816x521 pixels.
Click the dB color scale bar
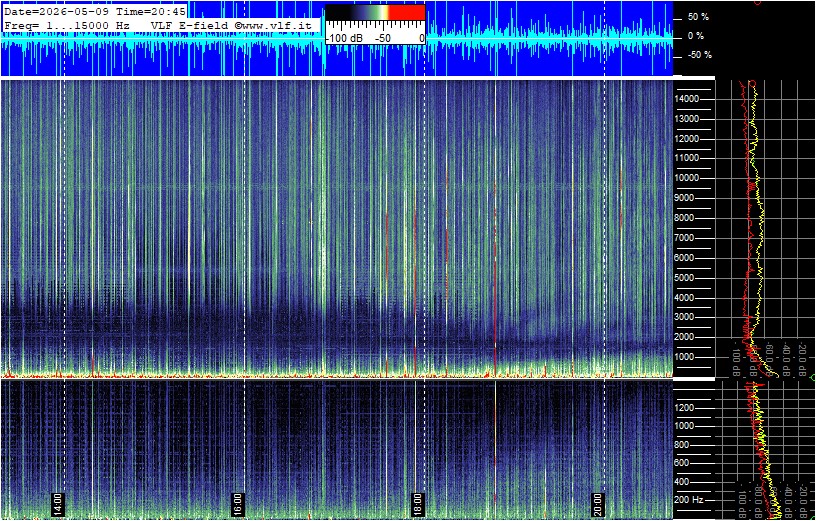tap(375, 12)
